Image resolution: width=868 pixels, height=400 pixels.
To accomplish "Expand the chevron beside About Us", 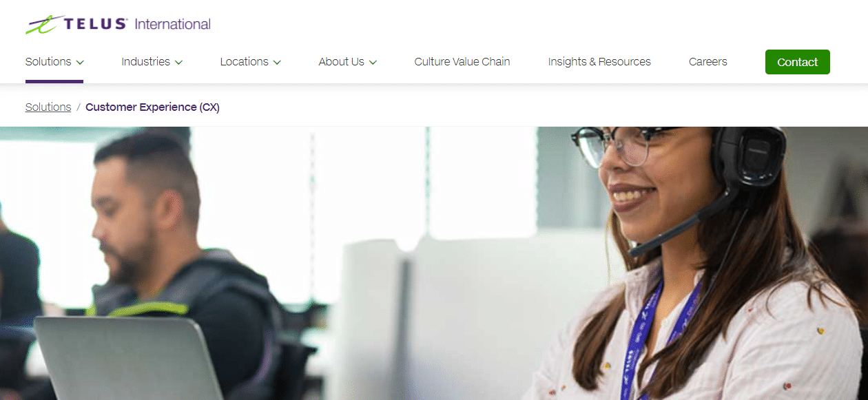I will 373,62.
